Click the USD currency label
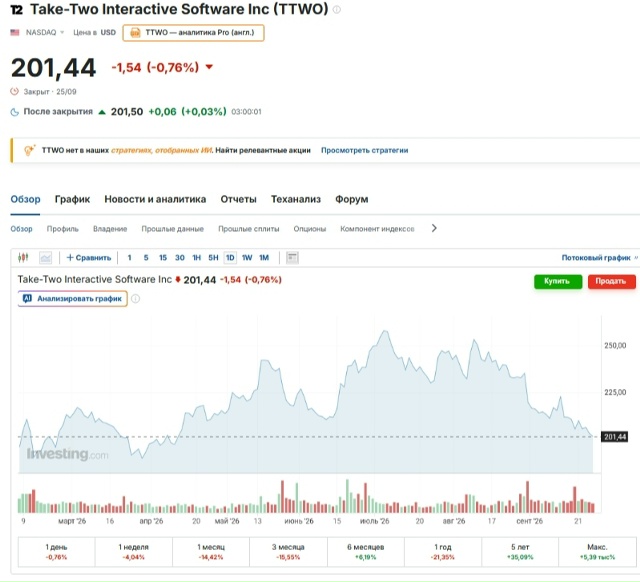640x582 pixels. [x=108, y=32]
